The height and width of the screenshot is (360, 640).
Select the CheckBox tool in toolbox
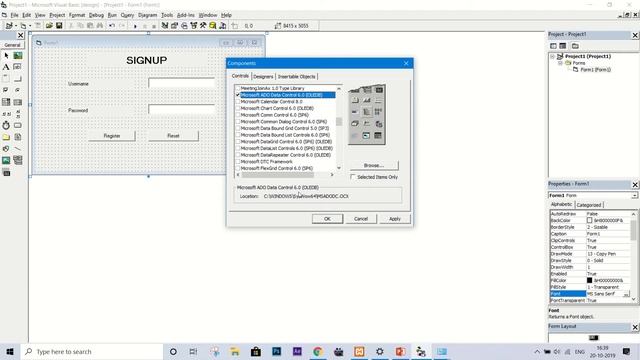[x=6, y=90]
